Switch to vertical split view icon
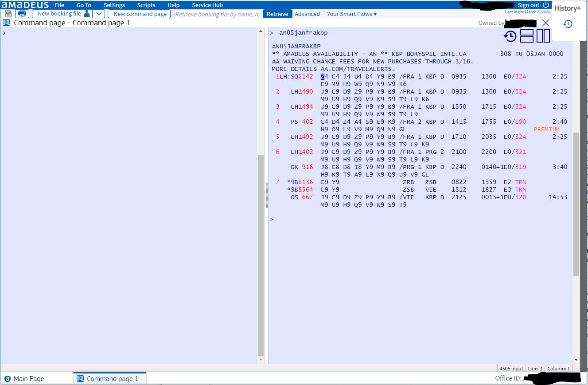The image size is (588, 385). click(x=543, y=36)
